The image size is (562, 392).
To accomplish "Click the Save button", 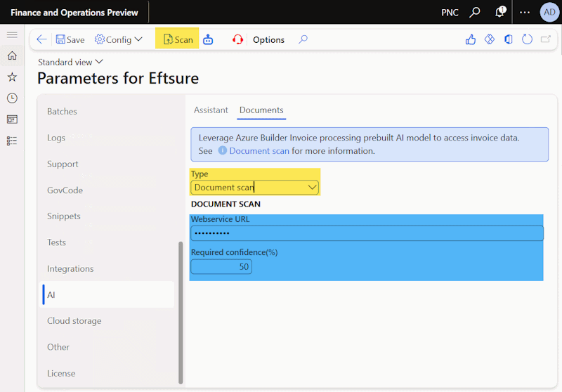I will point(70,39).
